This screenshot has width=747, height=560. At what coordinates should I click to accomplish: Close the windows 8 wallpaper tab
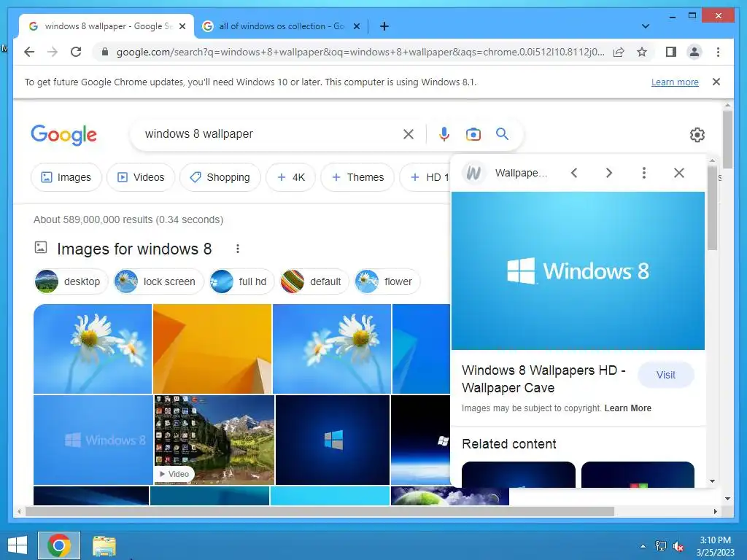[x=182, y=27]
